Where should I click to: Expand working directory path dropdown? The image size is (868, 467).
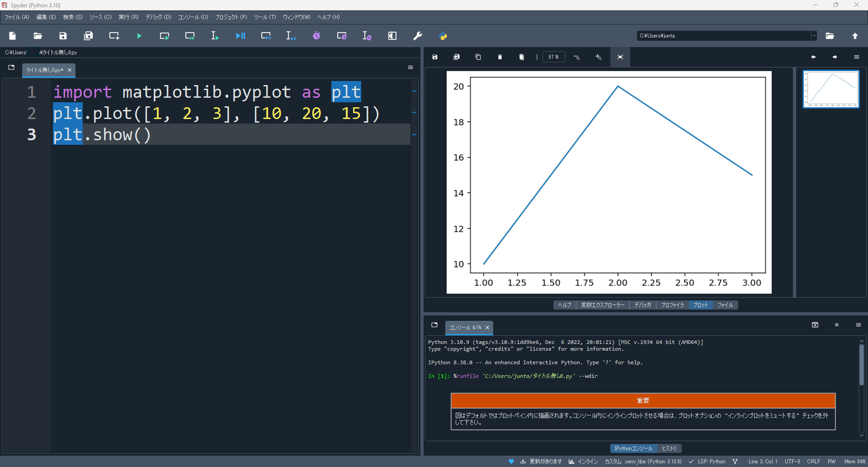click(814, 36)
